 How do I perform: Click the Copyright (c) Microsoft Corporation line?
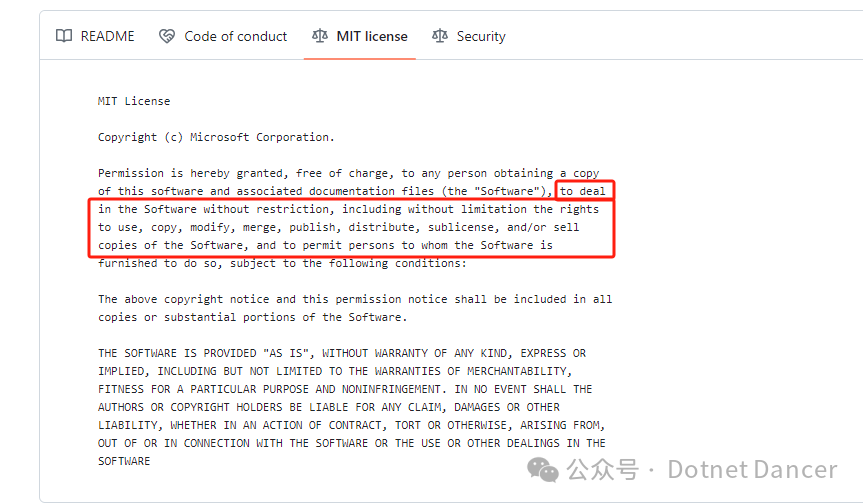tap(216, 137)
